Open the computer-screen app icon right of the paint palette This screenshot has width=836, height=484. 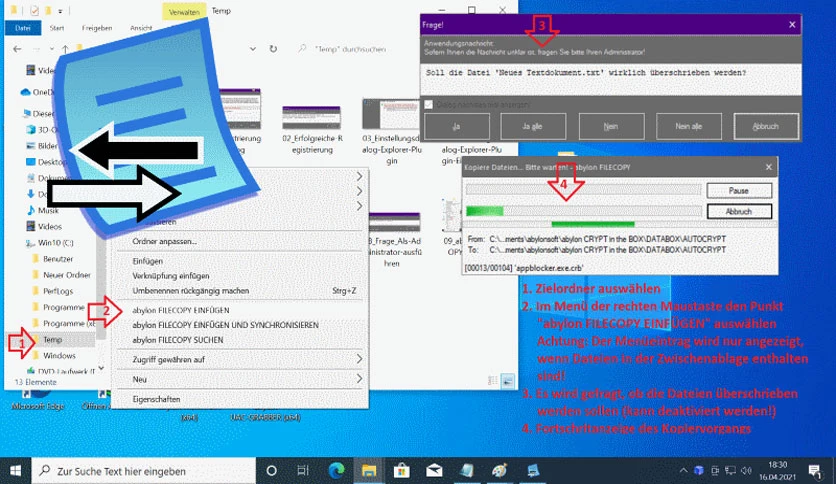click(533, 471)
